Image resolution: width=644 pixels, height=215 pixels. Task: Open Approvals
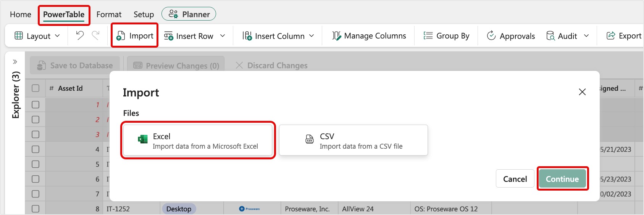tap(511, 36)
